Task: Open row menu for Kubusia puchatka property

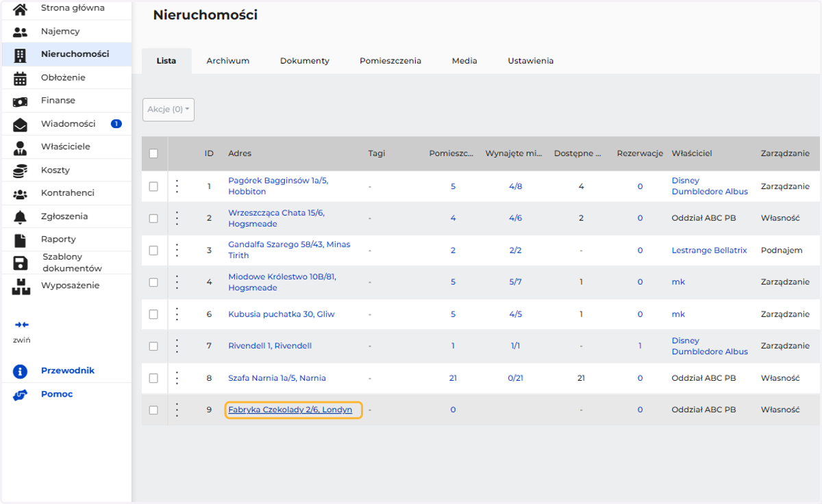Action: click(177, 314)
